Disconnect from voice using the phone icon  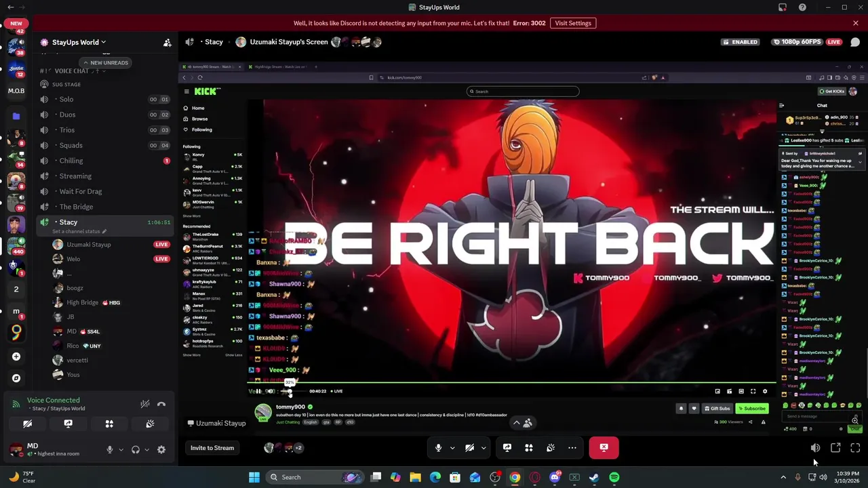click(x=161, y=404)
